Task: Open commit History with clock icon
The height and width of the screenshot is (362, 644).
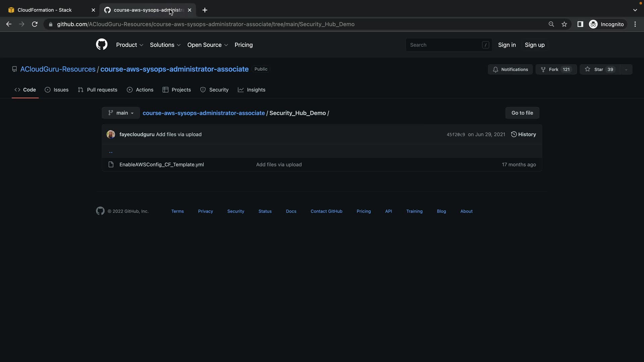Action: [x=523, y=134]
